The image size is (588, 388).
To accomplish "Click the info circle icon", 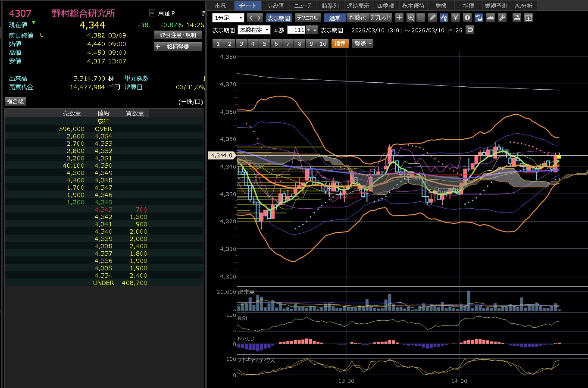I will [467, 18].
